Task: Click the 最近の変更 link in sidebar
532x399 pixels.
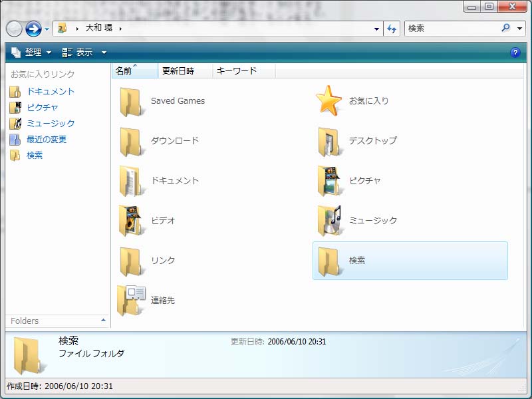Action: (x=47, y=140)
